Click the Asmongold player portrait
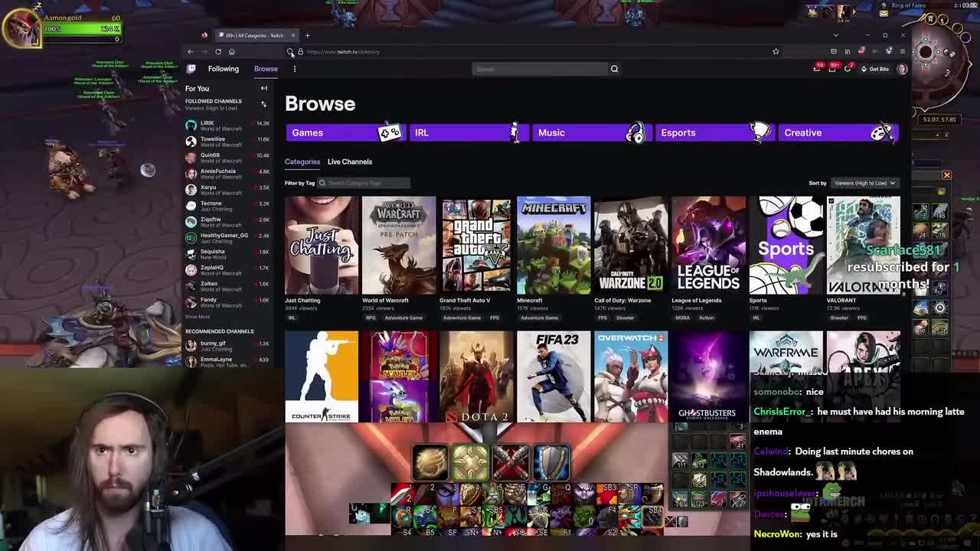Viewport: 980px width, 551px height. click(x=21, y=29)
